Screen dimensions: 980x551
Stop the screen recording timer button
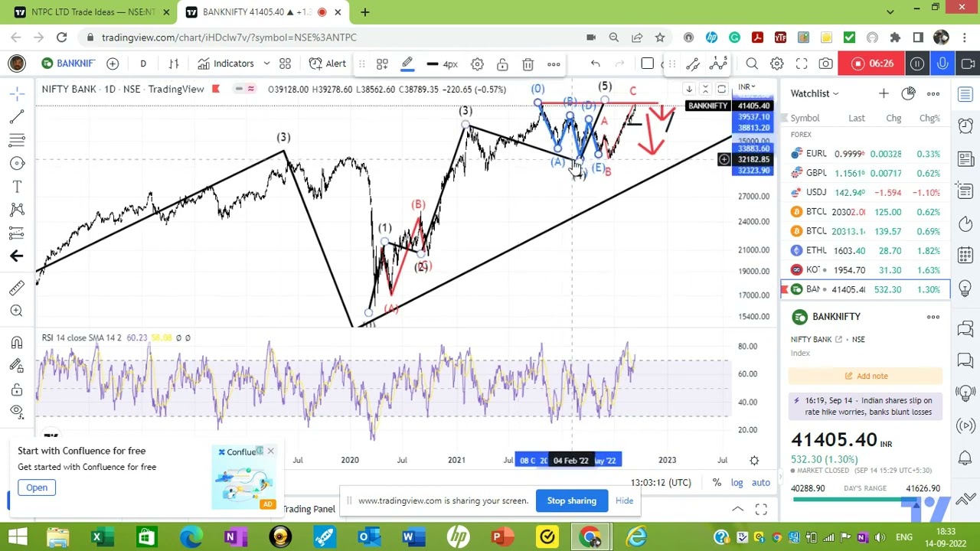(871, 64)
